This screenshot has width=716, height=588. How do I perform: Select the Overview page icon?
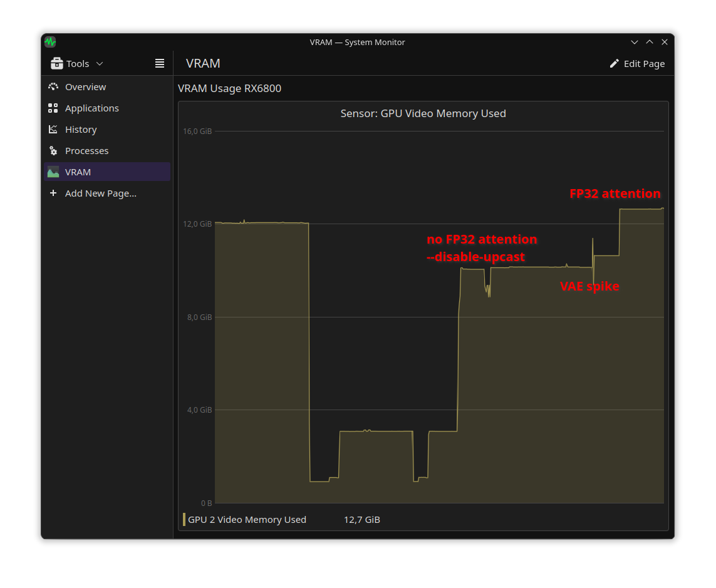[x=53, y=86]
